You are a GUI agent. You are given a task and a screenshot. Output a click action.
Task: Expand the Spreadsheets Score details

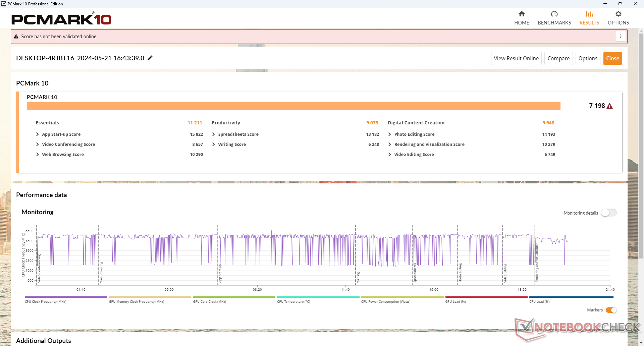click(214, 134)
